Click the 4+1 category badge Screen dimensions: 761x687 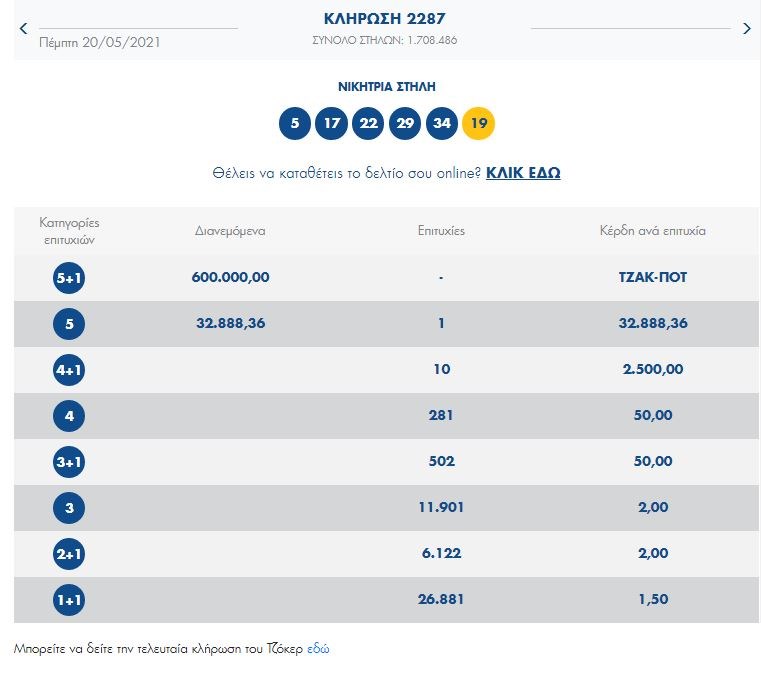pyautogui.click(x=69, y=370)
